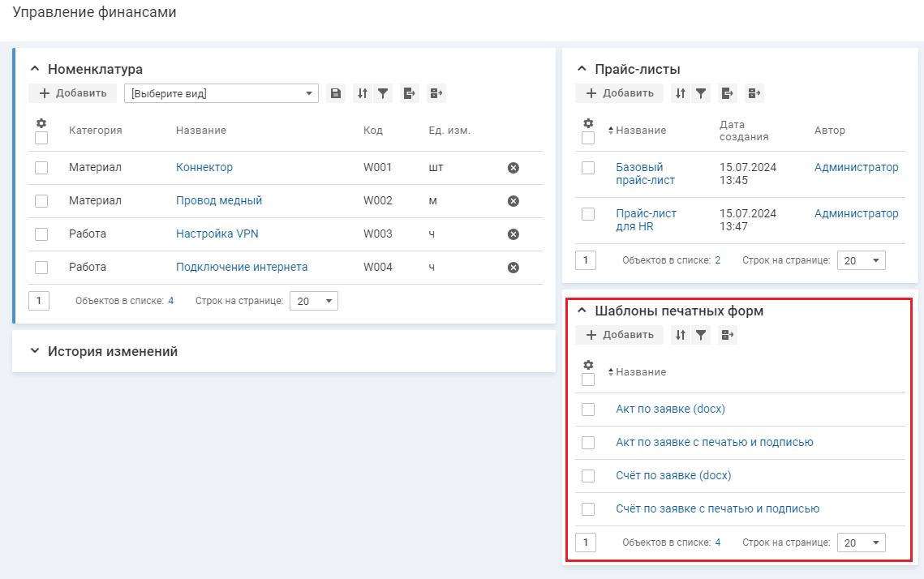924x579 pixels.
Task: Click the save icon in Номенклатура toolbar
Action: point(336,93)
